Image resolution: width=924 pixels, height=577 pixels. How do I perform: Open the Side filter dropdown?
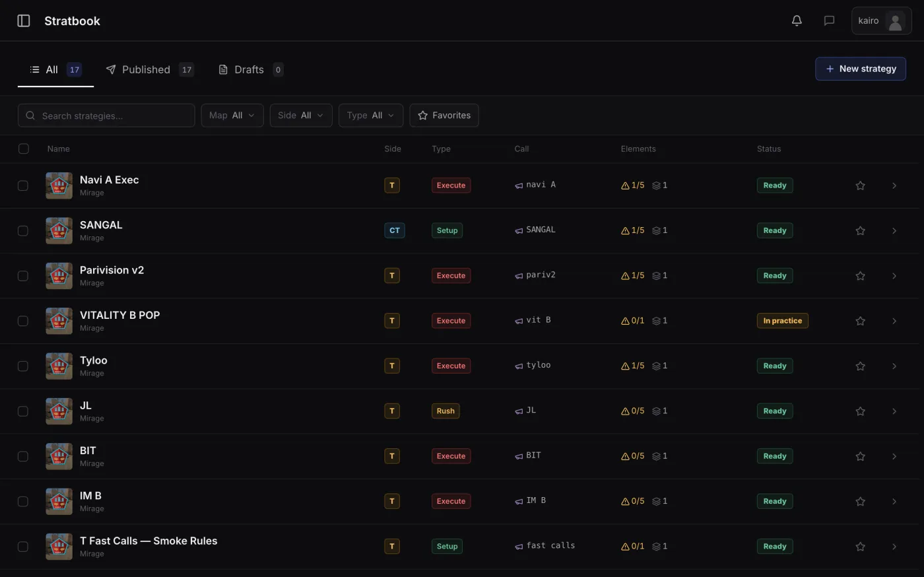301,116
